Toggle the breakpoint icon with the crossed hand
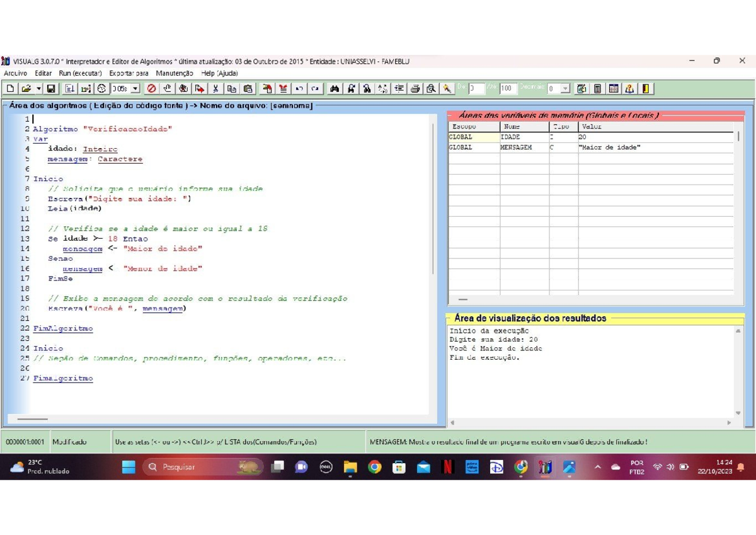 [183, 89]
